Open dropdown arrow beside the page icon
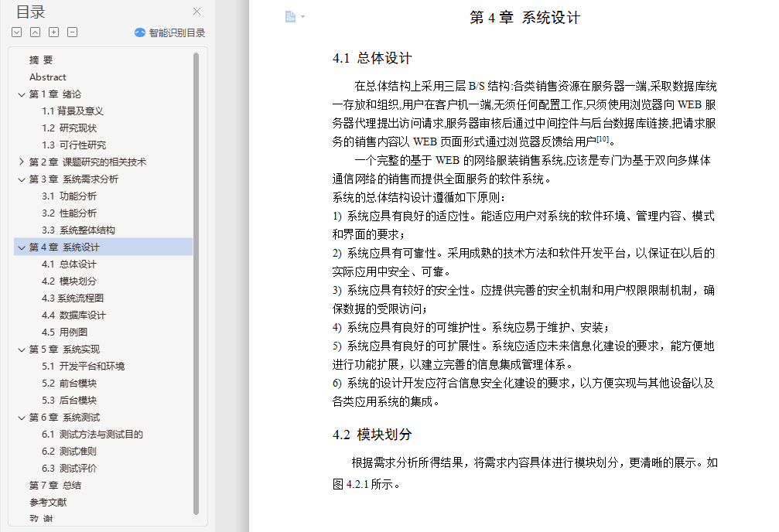The width and height of the screenshot is (779, 532). tap(303, 17)
